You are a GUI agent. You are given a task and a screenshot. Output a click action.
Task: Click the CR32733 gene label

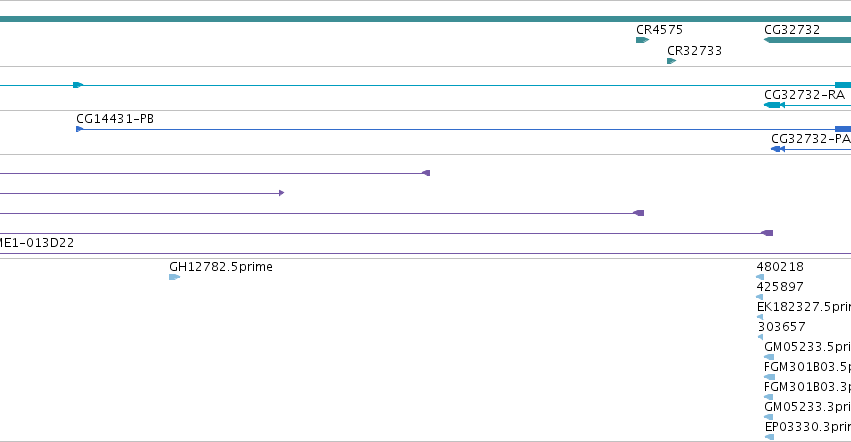pos(694,50)
